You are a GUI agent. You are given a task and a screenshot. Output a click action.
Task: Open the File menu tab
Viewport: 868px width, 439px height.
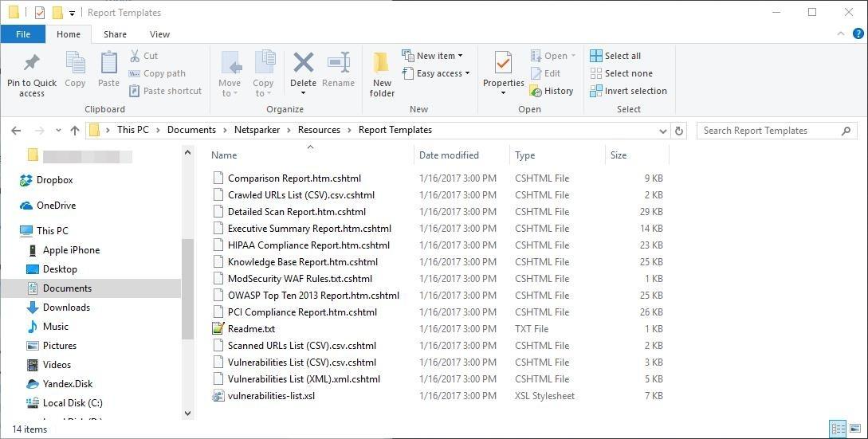pyautogui.click(x=23, y=34)
